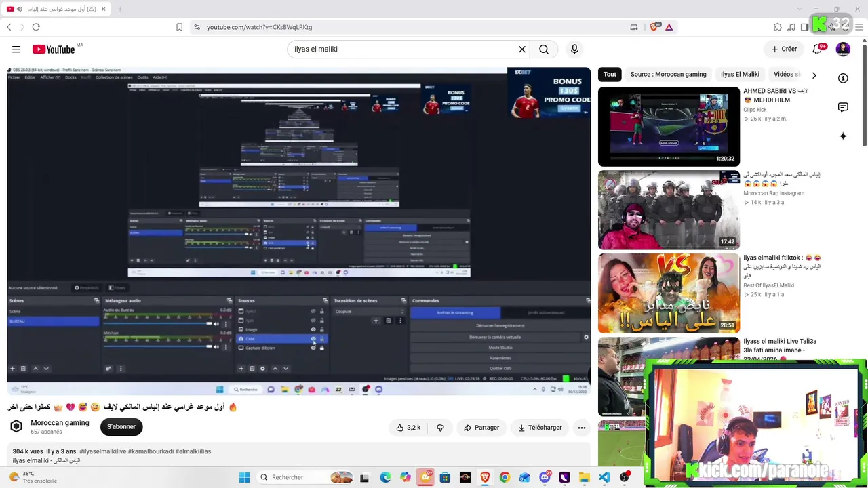
Task: Click the #ilyaselmalkilive hashtag
Action: point(102,451)
